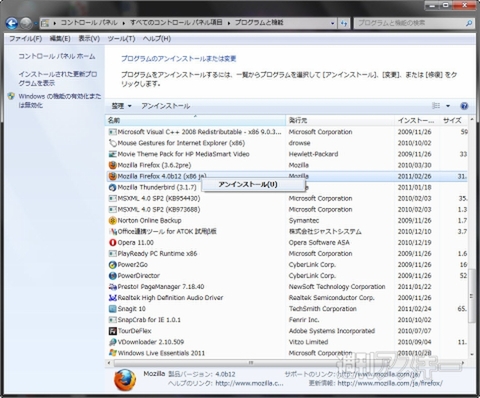Click the アンインストール toolbar button

click(166, 106)
